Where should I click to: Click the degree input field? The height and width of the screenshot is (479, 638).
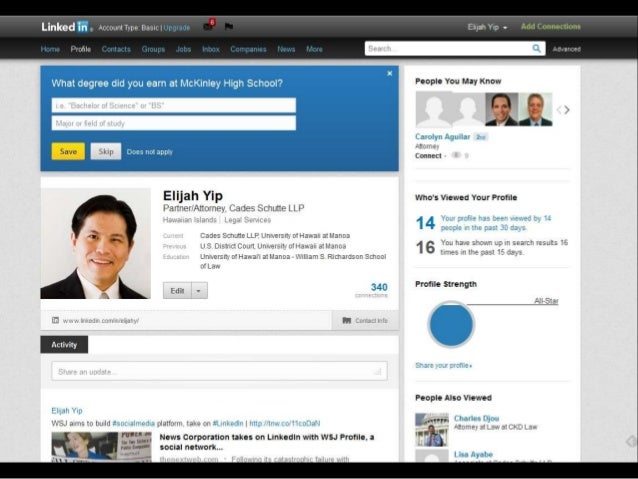coord(174,105)
